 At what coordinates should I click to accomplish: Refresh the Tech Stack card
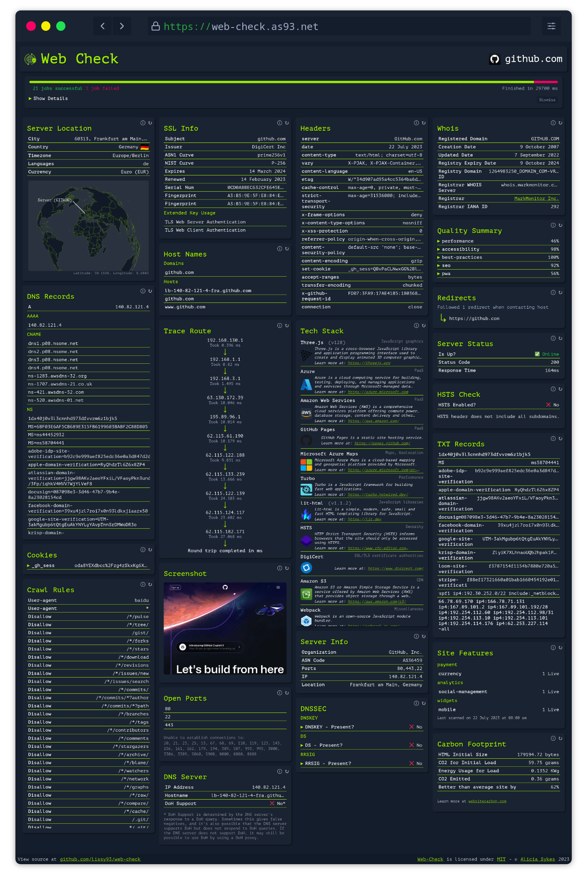click(x=424, y=325)
